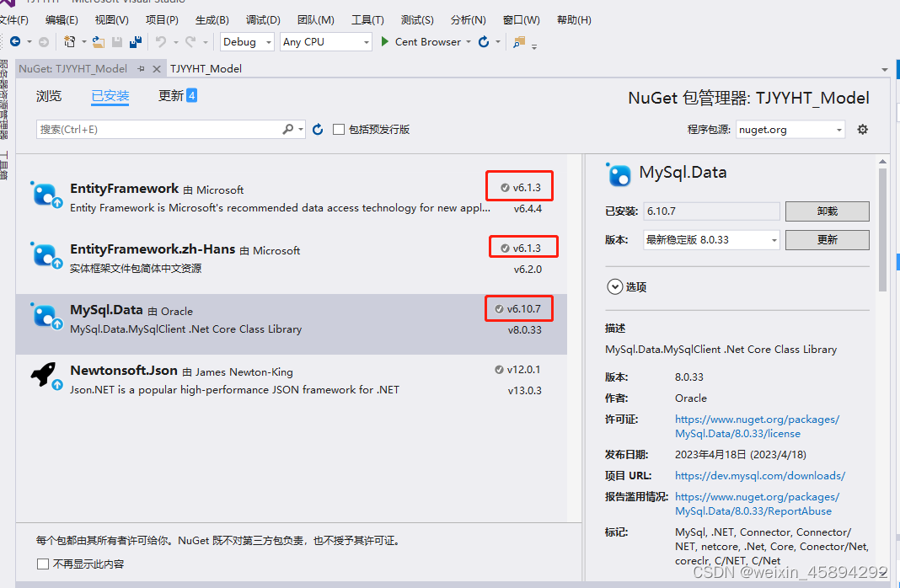
Task: Check the 不再显示此内容 checkbox
Action: coord(43,564)
